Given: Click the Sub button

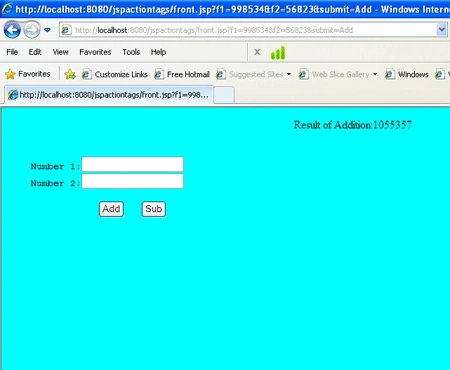Looking at the screenshot, I should click(154, 209).
